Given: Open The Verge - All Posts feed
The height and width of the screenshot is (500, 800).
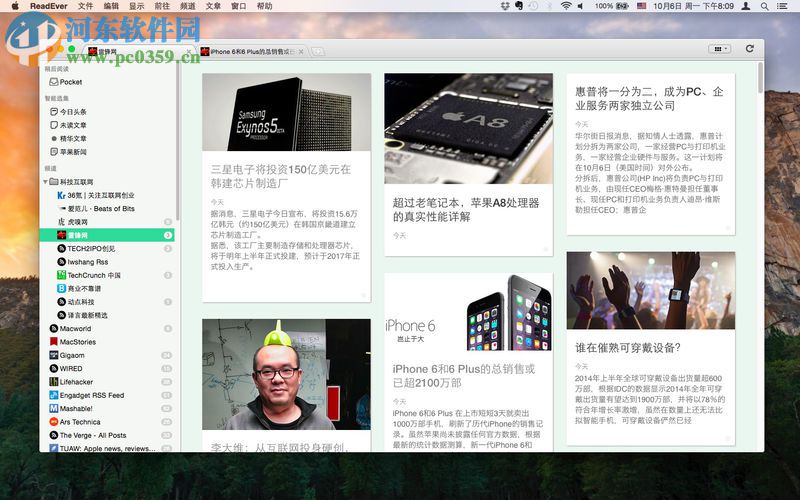Looking at the screenshot, I should coord(88,435).
